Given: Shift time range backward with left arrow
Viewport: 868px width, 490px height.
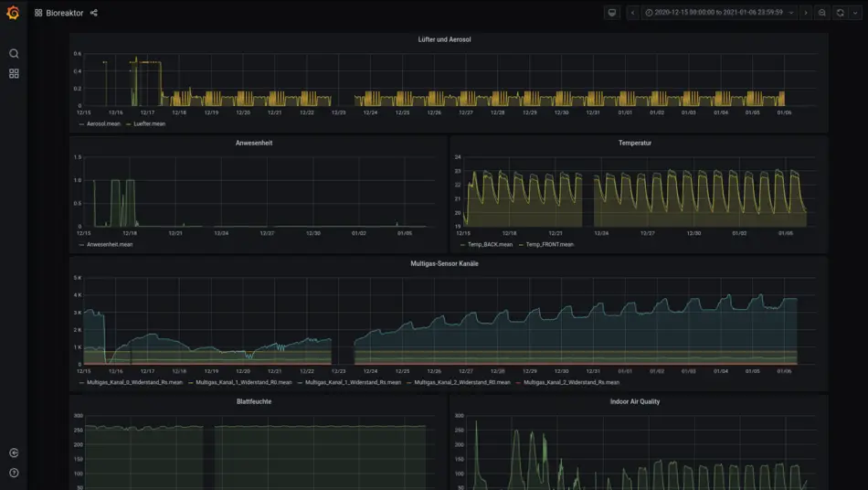Looking at the screenshot, I should [x=631, y=13].
